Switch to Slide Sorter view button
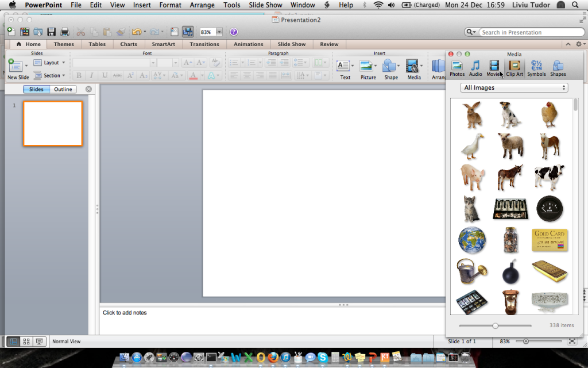The width and height of the screenshot is (588, 368). [26, 341]
